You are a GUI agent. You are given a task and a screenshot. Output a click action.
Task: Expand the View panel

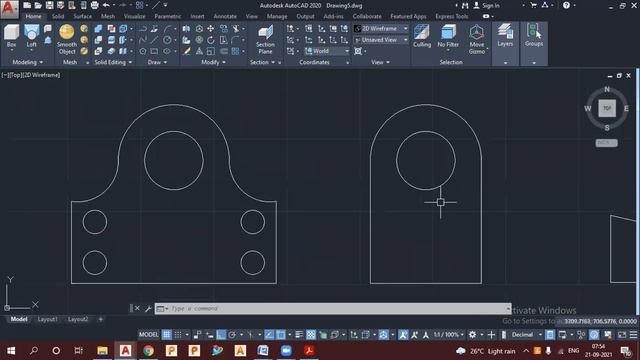380,62
